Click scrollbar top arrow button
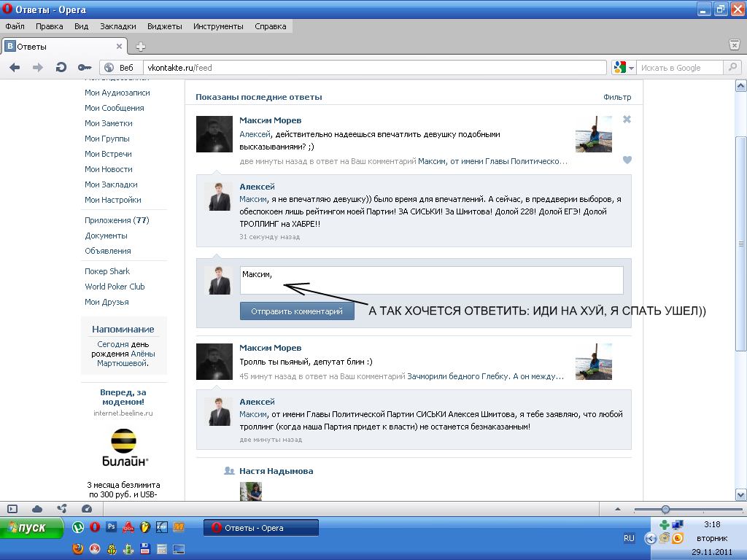Image resolution: width=747 pixels, height=560 pixels. point(741,86)
